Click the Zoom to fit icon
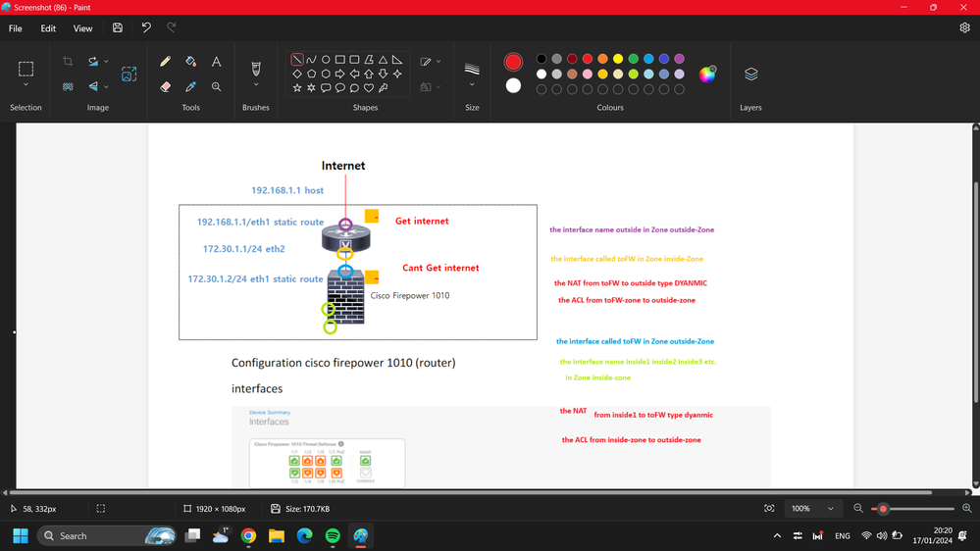Screen dimensions: 980x551 [769, 509]
